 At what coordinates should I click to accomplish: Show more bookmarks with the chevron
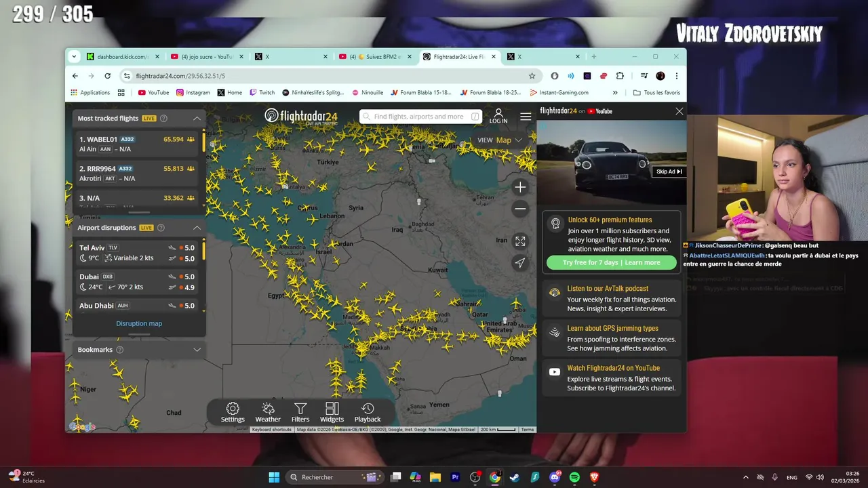pos(615,92)
